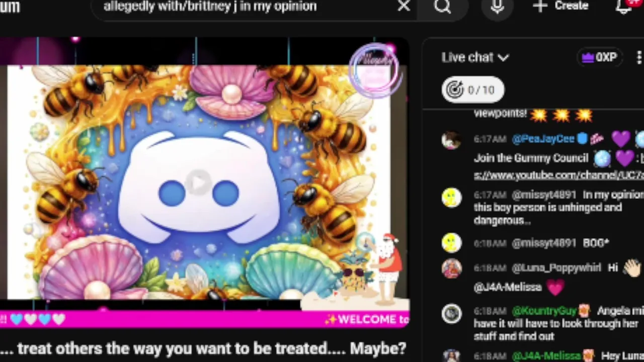Click the first @missyt4891 avatar
The height and width of the screenshot is (362, 644).
[x=451, y=198]
